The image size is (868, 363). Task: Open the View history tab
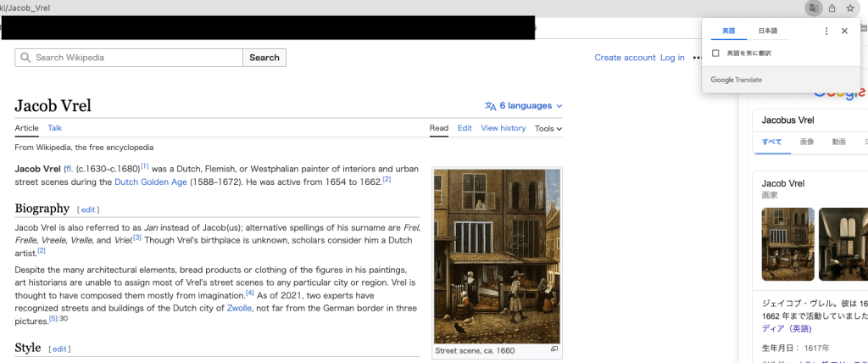503,128
